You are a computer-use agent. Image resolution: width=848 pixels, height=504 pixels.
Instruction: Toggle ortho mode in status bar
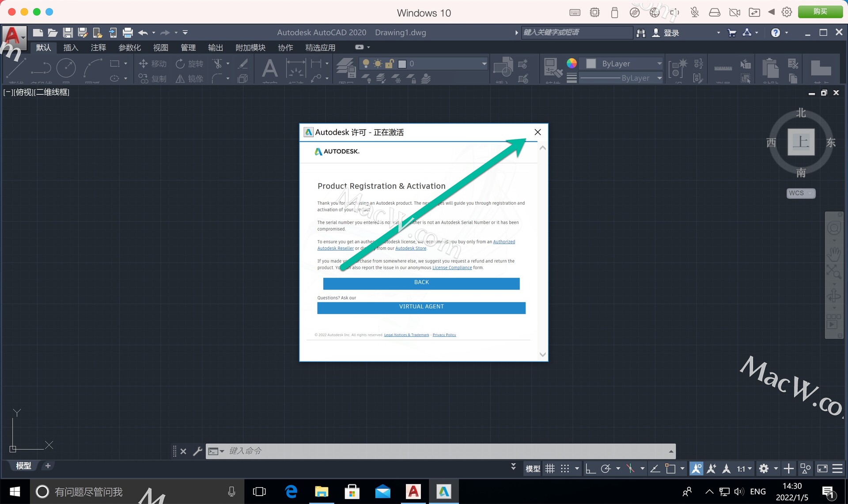[x=590, y=469]
